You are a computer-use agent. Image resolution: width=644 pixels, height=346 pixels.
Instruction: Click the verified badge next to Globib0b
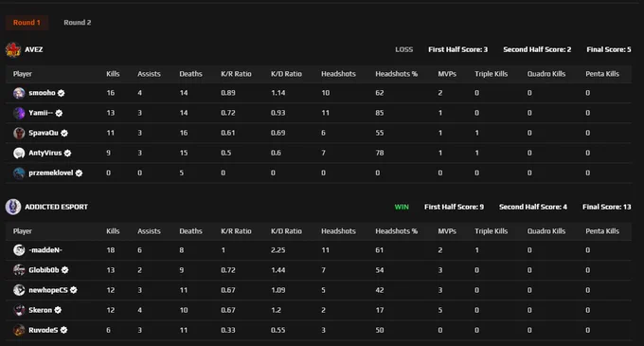(64, 270)
